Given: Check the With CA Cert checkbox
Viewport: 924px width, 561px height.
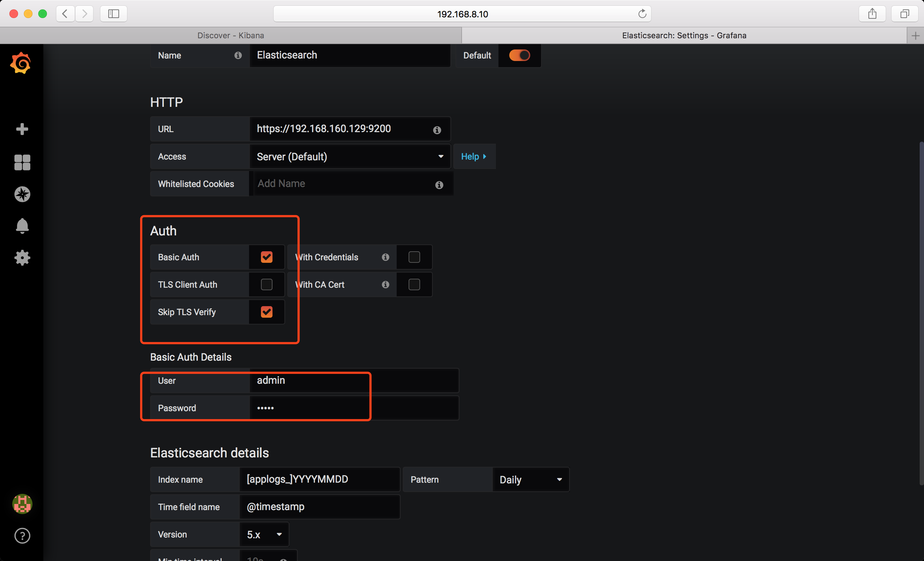Looking at the screenshot, I should pos(414,284).
